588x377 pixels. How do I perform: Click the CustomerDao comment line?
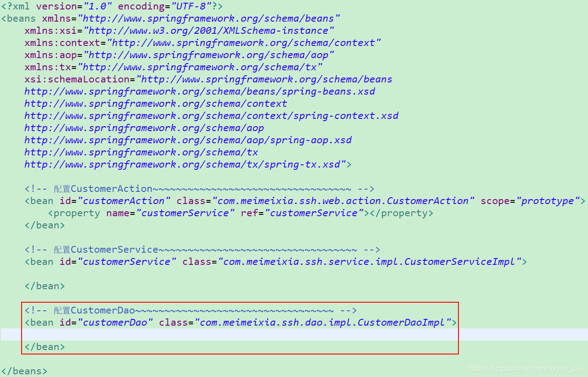tap(191, 310)
